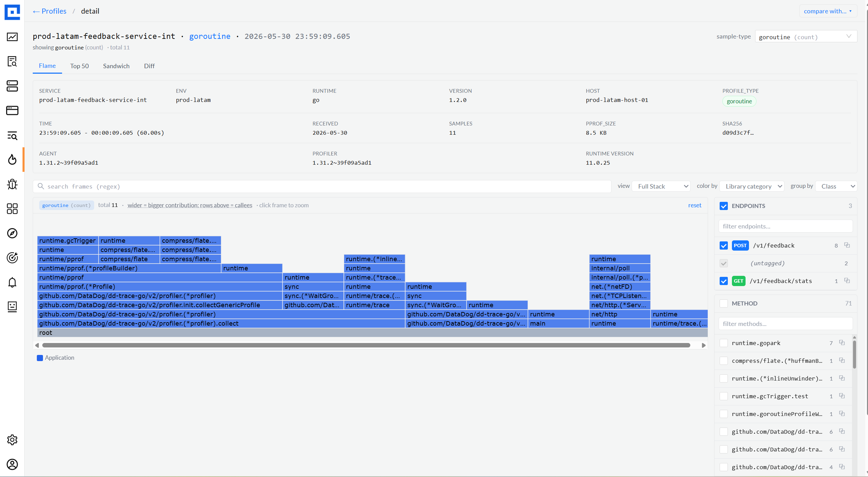
Task: Open the bug tracking sidebar icon
Action: [12, 184]
